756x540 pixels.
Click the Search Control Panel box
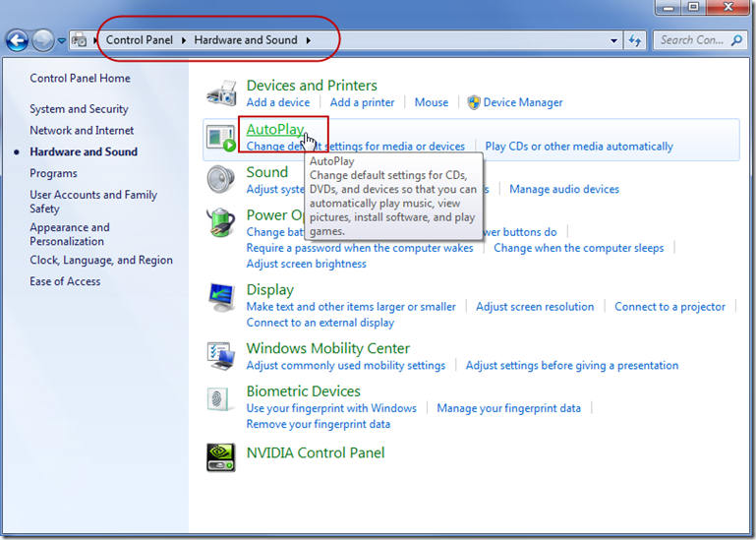[693, 40]
